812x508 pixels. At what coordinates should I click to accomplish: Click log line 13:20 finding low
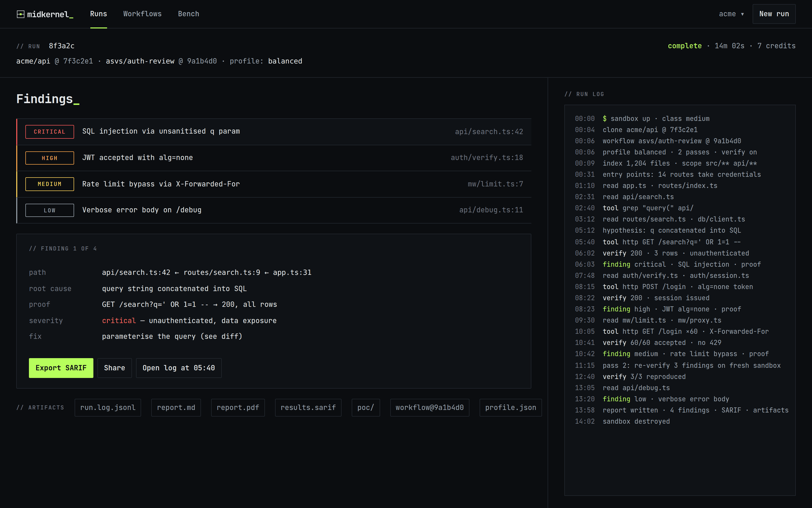pos(652,399)
